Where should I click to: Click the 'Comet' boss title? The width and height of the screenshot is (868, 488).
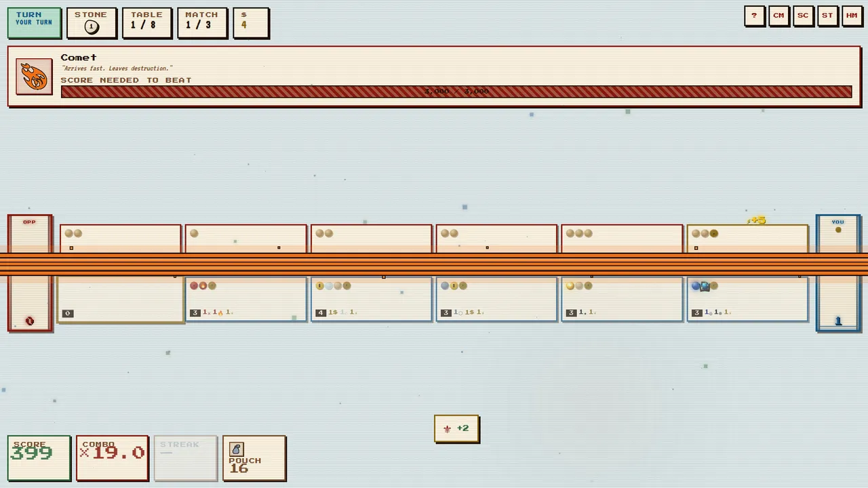click(x=79, y=58)
